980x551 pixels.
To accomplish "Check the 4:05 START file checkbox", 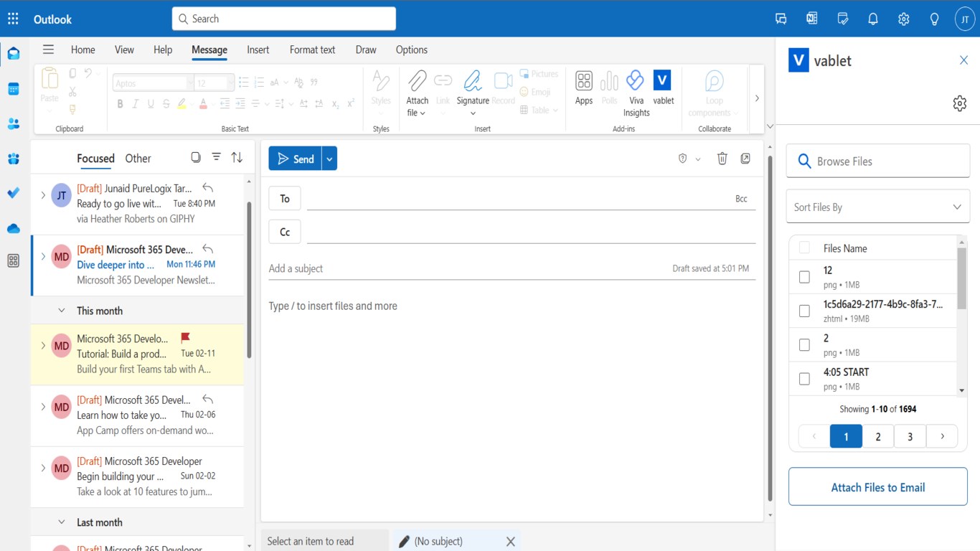I will 804,379.
